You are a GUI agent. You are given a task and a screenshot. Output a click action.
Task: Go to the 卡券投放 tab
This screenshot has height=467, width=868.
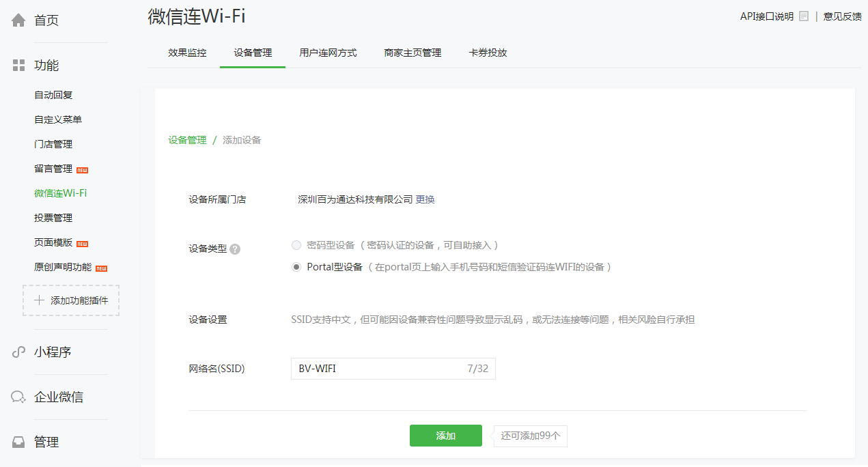488,53
